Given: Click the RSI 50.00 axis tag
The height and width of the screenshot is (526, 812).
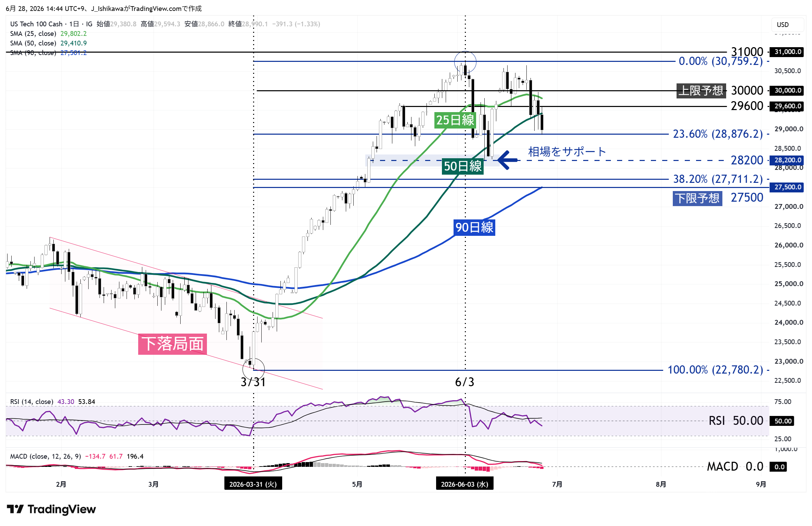Looking at the screenshot, I should click(783, 421).
